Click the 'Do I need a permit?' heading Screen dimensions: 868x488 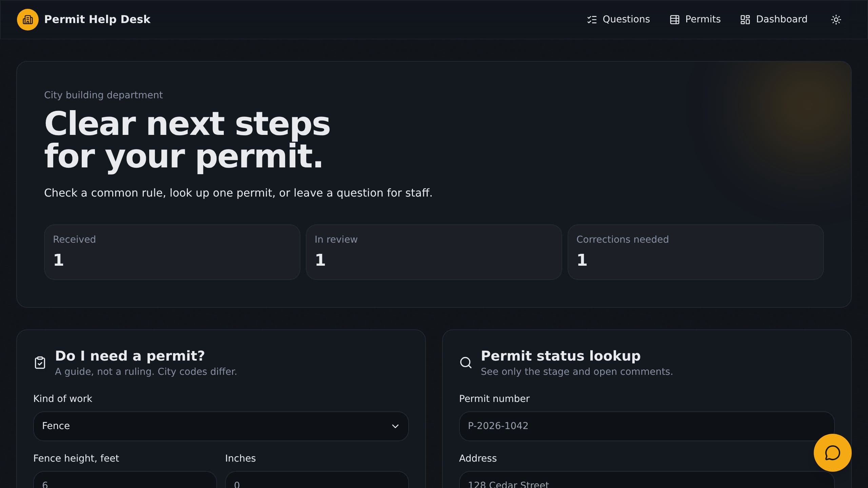(x=130, y=356)
